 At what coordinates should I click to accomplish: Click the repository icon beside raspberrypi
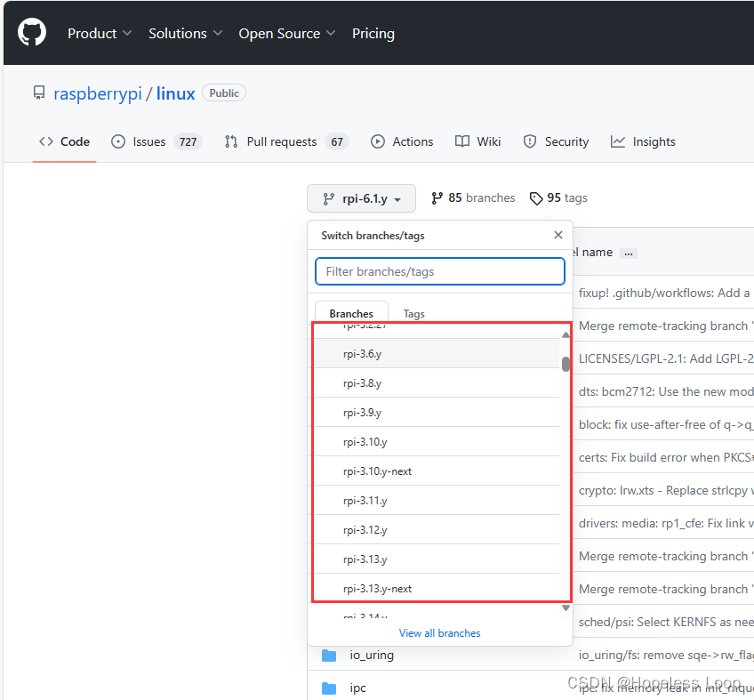[39, 93]
